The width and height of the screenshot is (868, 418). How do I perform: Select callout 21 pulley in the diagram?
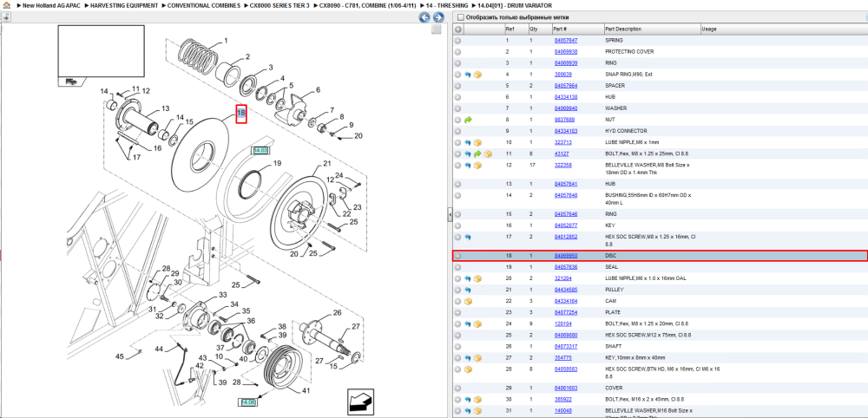click(x=326, y=164)
